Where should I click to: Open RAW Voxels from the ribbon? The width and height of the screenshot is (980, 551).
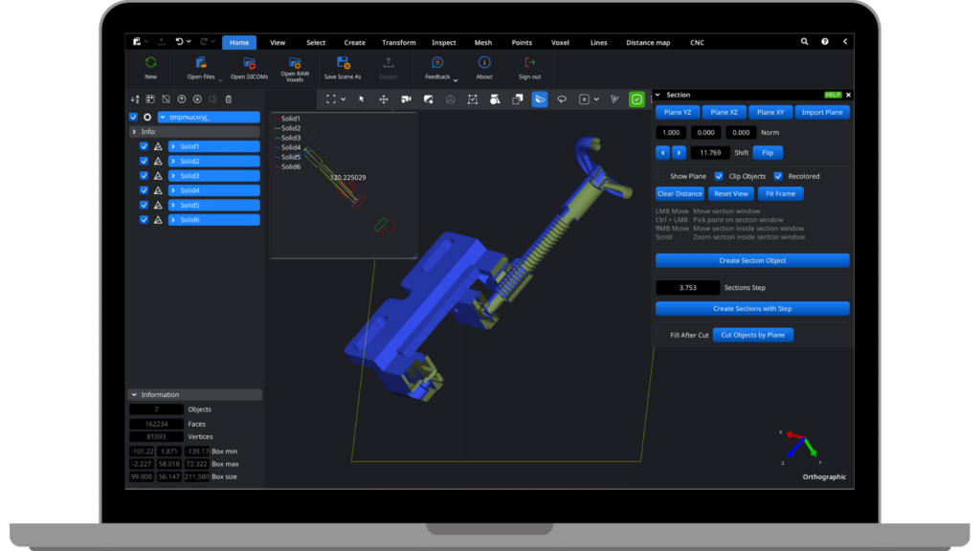pyautogui.click(x=295, y=62)
